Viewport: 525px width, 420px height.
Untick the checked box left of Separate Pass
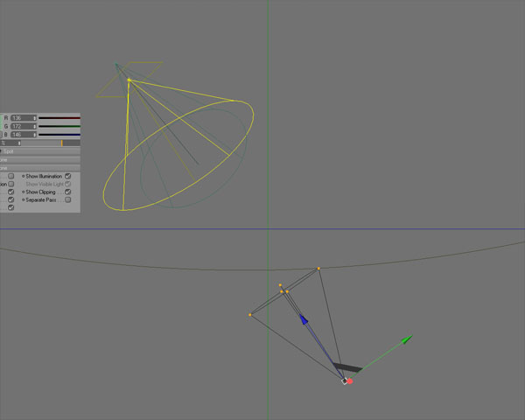pos(11,199)
